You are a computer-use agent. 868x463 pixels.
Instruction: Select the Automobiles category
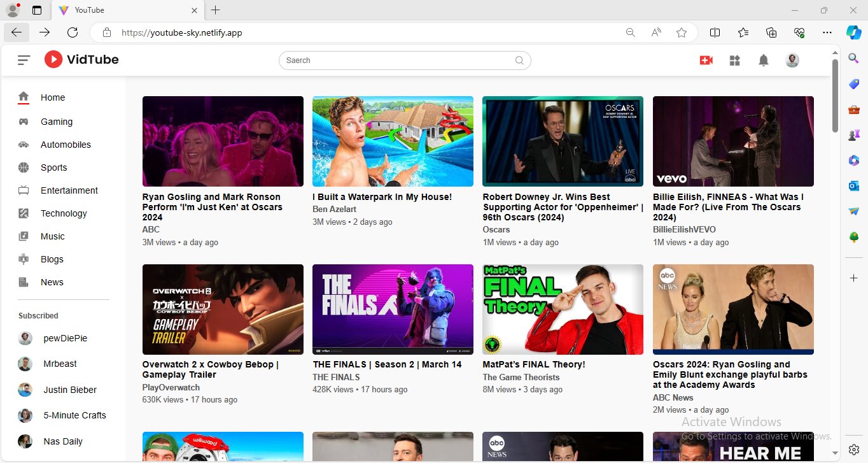66,145
